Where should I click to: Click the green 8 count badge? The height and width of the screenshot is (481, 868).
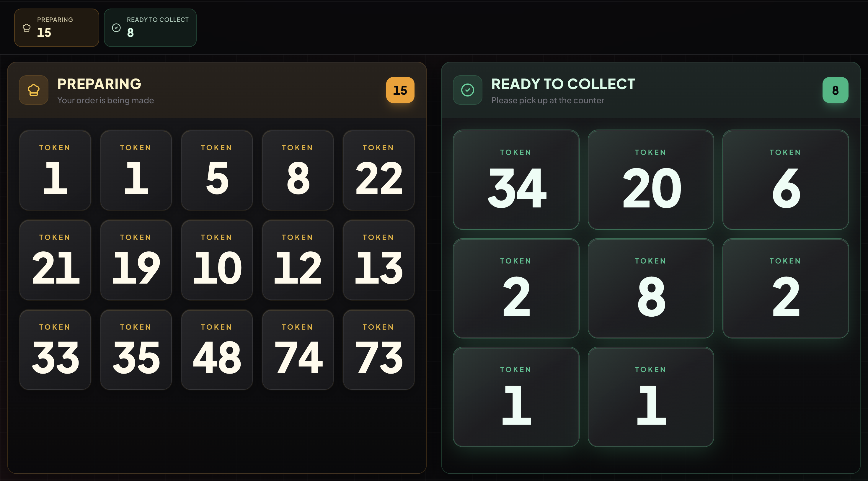(835, 90)
